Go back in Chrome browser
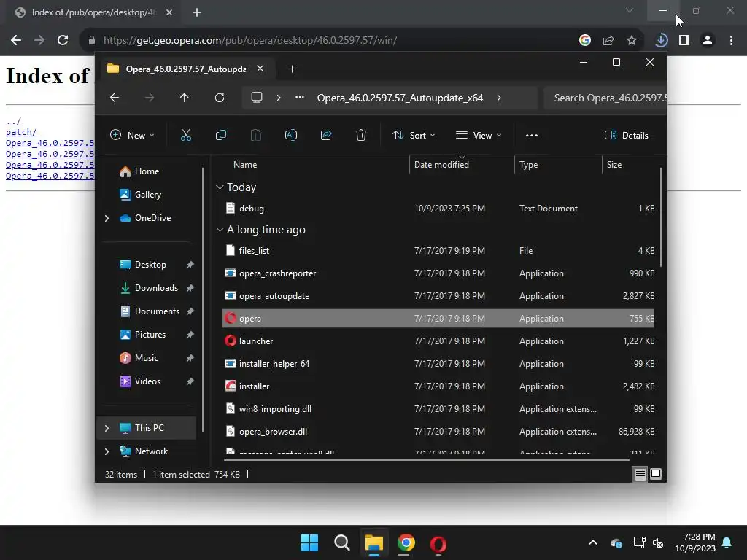 (x=16, y=40)
